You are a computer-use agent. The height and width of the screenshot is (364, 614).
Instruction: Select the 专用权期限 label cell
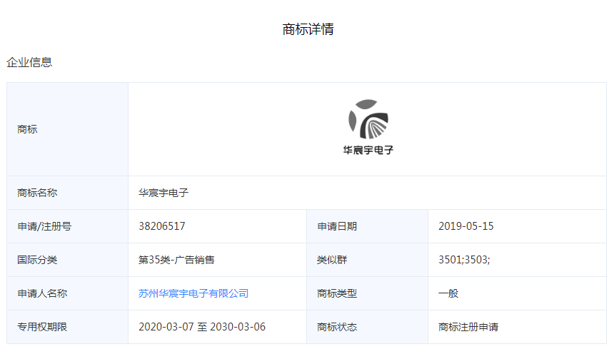[42, 327]
